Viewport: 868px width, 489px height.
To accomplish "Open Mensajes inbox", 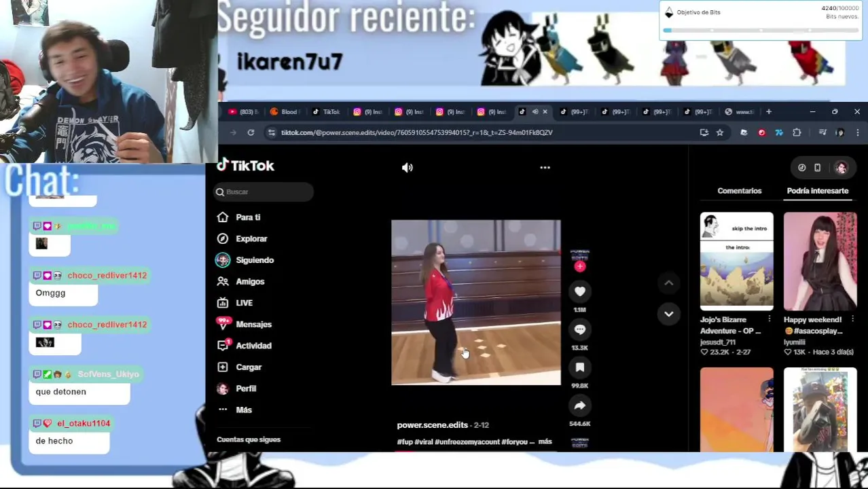I will coord(253,324).
